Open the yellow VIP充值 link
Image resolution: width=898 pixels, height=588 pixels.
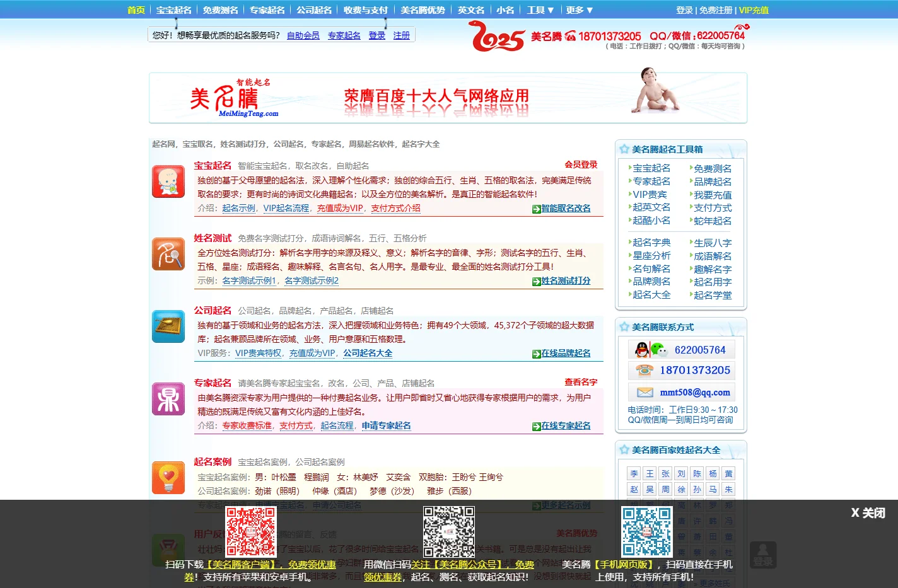(x=754, y=10)
